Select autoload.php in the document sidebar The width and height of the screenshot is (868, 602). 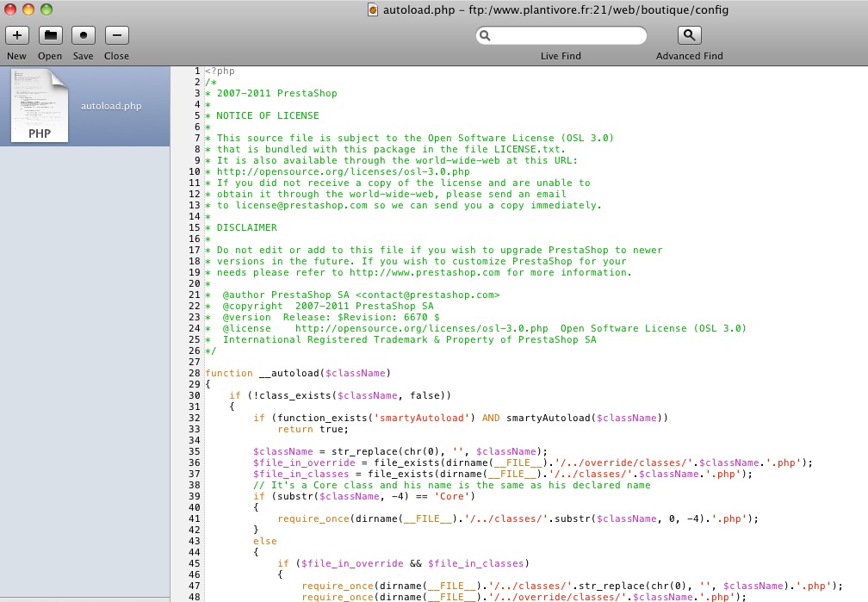[x=84, y=106]
